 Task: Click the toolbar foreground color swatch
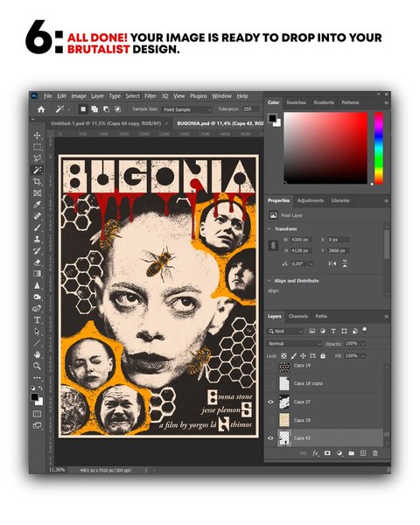[x=34, y=397]
